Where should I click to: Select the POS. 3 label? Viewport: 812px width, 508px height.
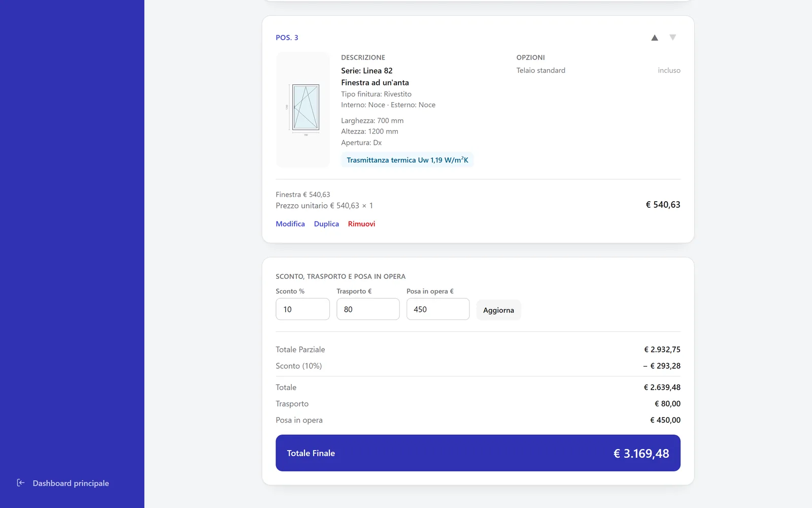point(287,38)
